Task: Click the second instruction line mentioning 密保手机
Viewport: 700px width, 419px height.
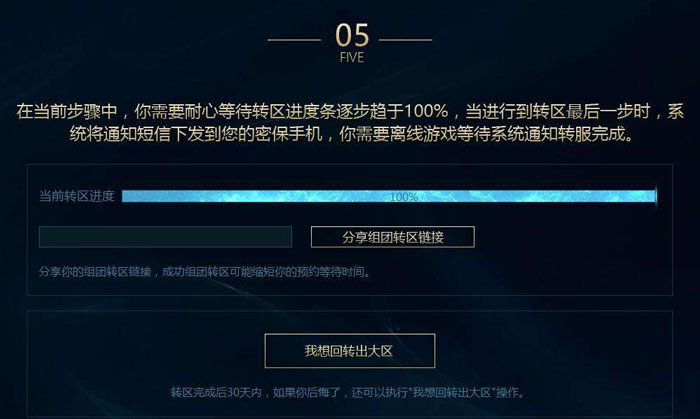Action: pos(352,134)
